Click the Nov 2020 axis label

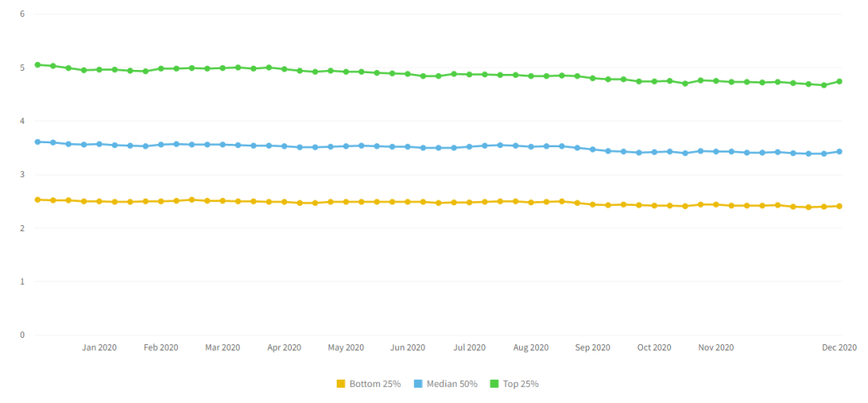coord(716,347)
